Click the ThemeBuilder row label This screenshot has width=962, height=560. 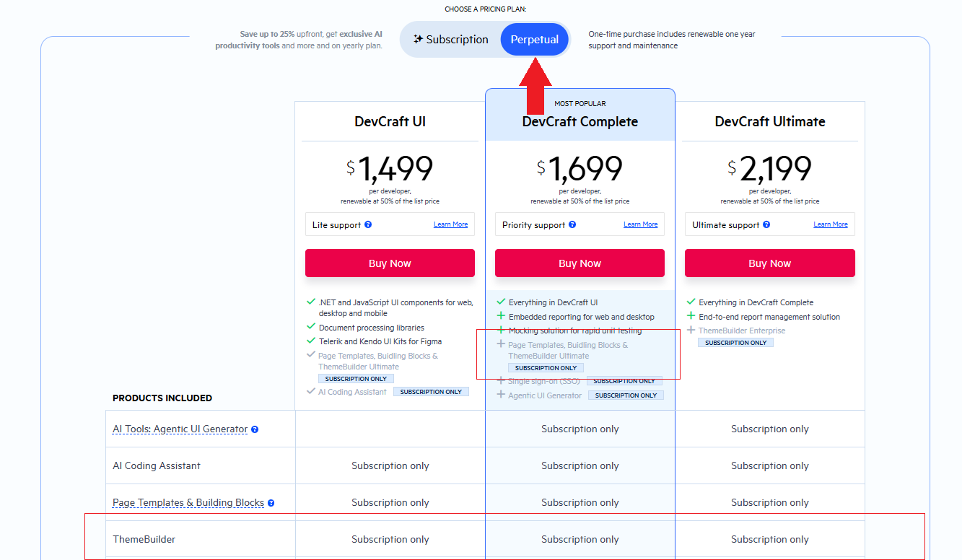pyautogui.click(x=144, y=539)
